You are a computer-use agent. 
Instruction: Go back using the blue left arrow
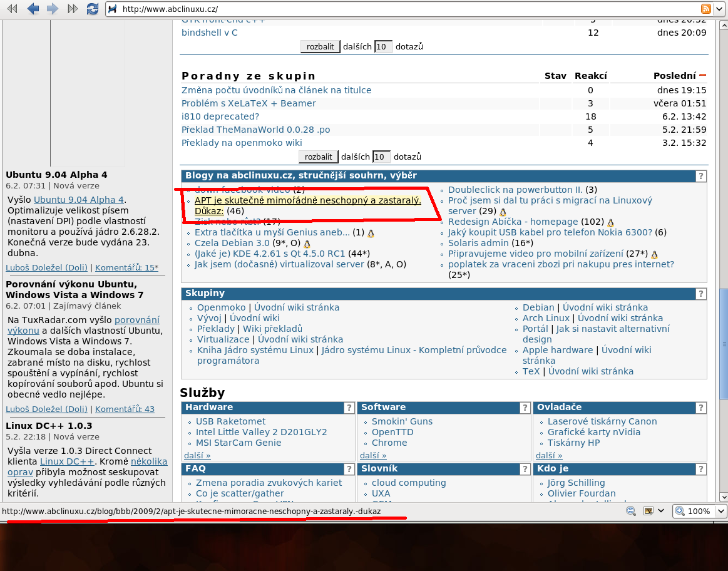33,9
